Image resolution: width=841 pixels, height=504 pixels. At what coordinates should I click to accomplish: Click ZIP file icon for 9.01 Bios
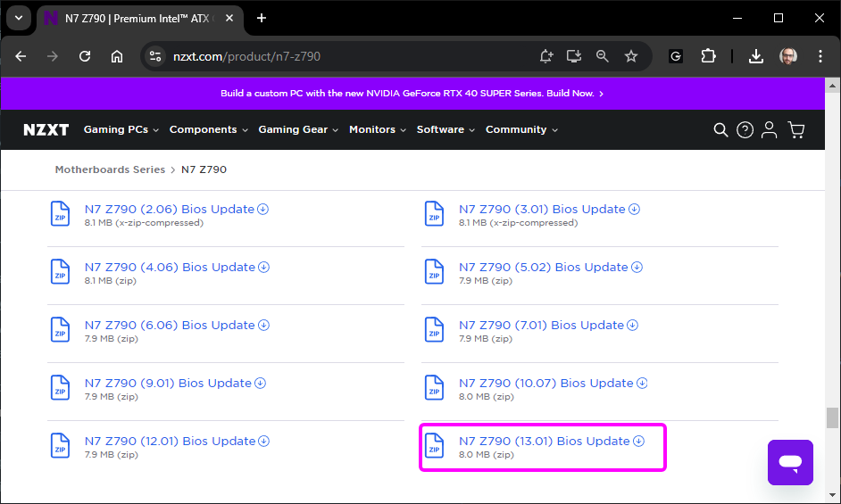click(x=60, y=388)
